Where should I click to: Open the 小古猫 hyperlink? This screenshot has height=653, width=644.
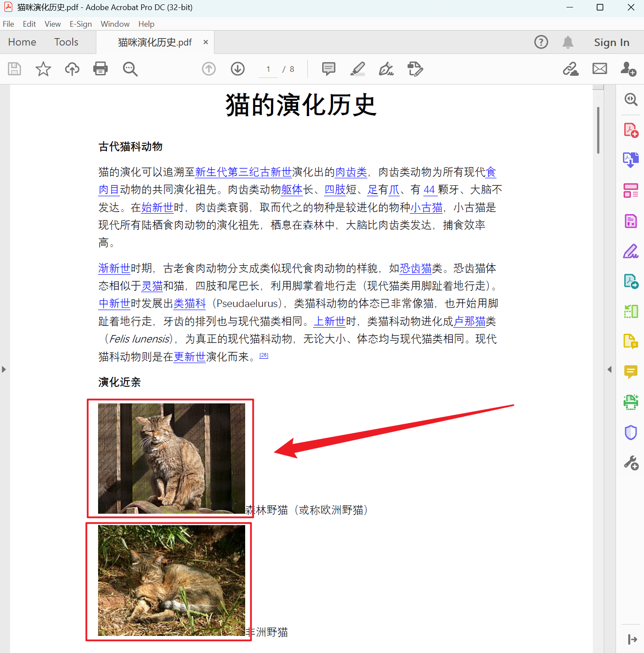pos(427,208)
